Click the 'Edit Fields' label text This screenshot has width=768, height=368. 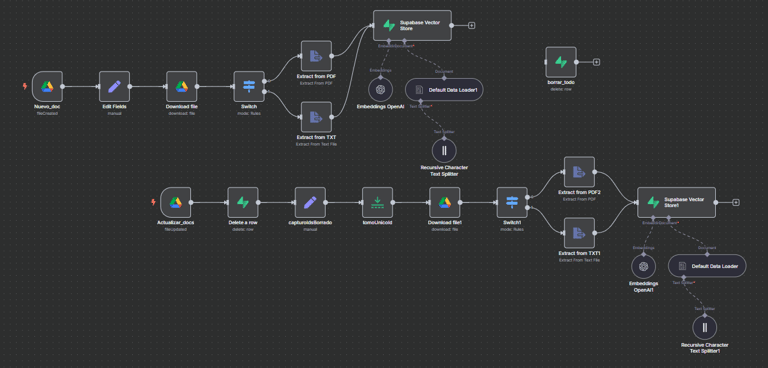114,107
